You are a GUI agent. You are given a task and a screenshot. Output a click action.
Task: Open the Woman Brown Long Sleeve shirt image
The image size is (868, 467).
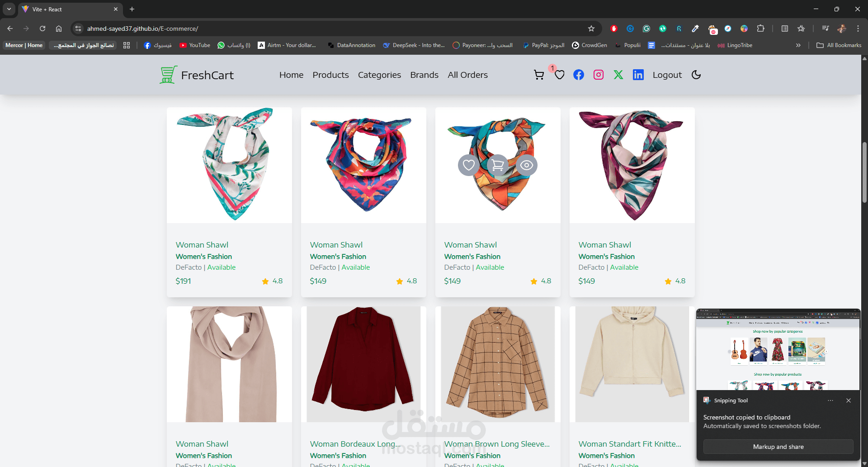pos(498,364)
